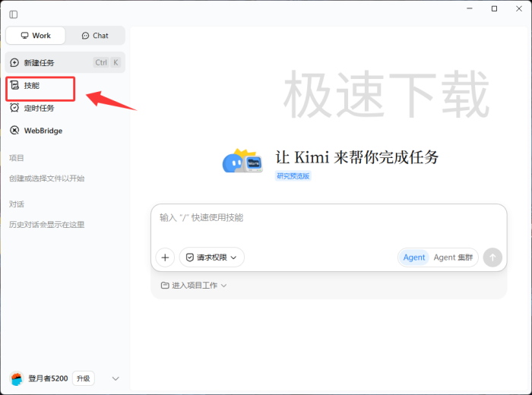Open user avatar for 登月者5200

[x=17, y=378]
